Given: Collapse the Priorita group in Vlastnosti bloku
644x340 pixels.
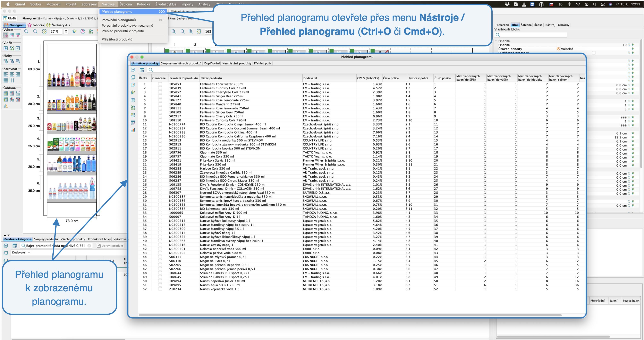Looking at the screenshot, I should [x=496, y=41].
